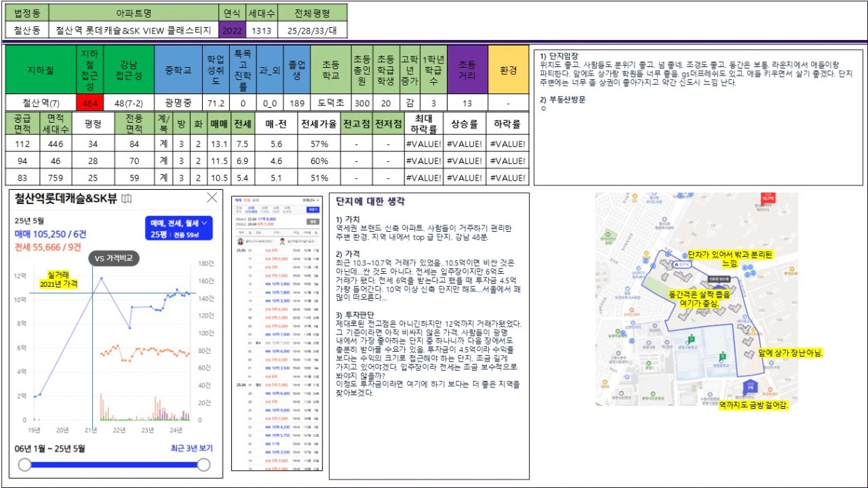Click the start handle of the date range slider
The height and width of the screenshot is (488, 868).
click(x=25, y=465)
